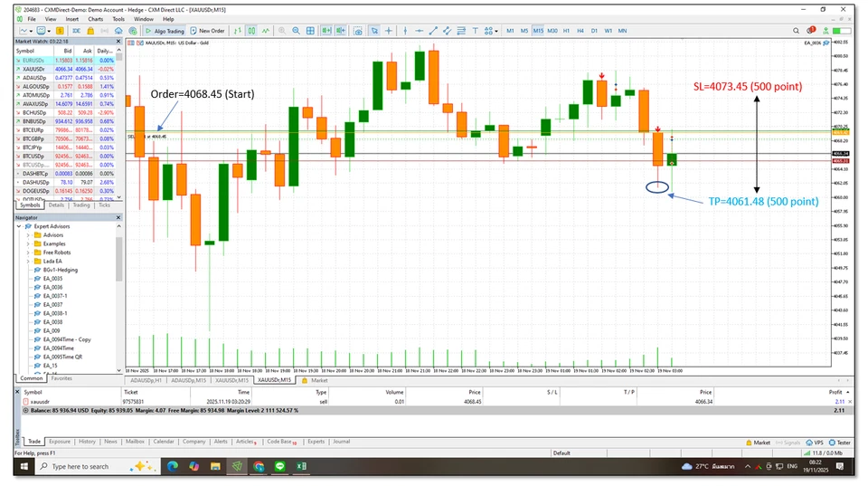Draw a horizontal line on the chart
Screen dimensions: 868x486
(419, 31)
